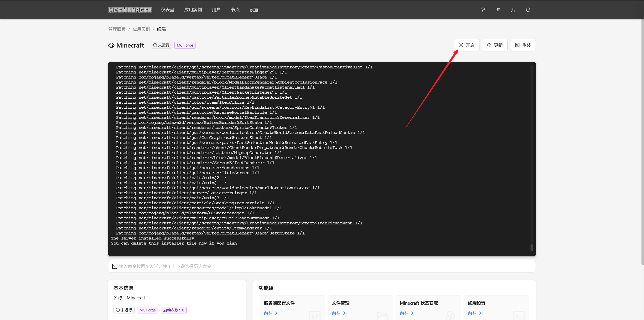Screen dimensions: 644x320
Task: Click 'The server installed successfully' line
Action: [152, 238]
